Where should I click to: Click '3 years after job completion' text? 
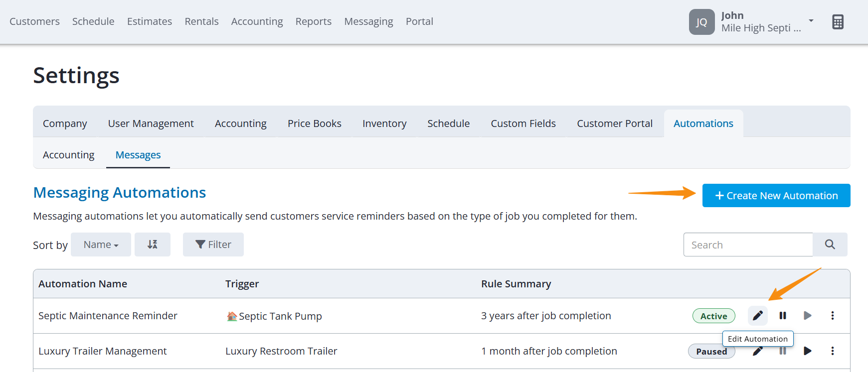546,316
